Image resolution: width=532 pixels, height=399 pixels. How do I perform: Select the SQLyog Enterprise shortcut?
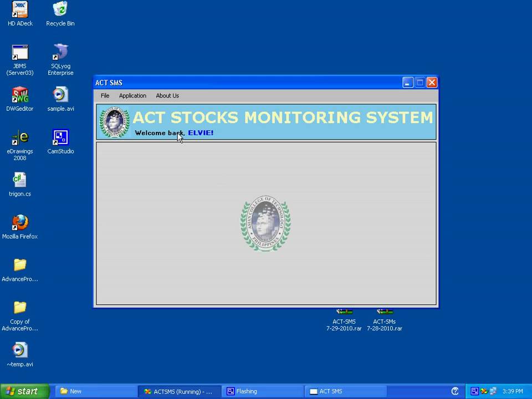click(x=60, y=60)
